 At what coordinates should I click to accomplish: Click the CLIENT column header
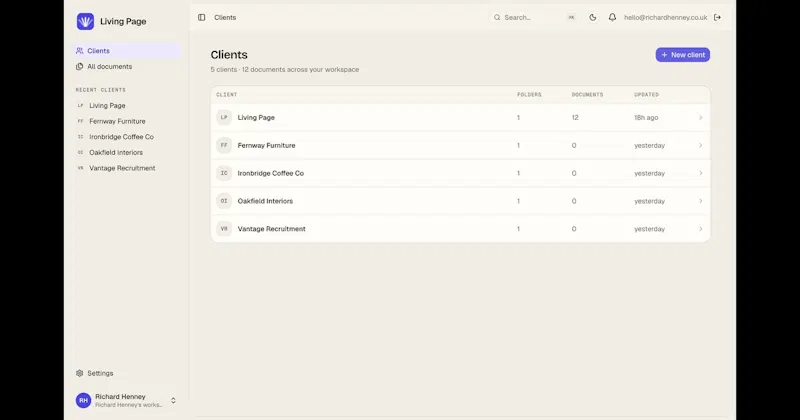pos(227,94)
